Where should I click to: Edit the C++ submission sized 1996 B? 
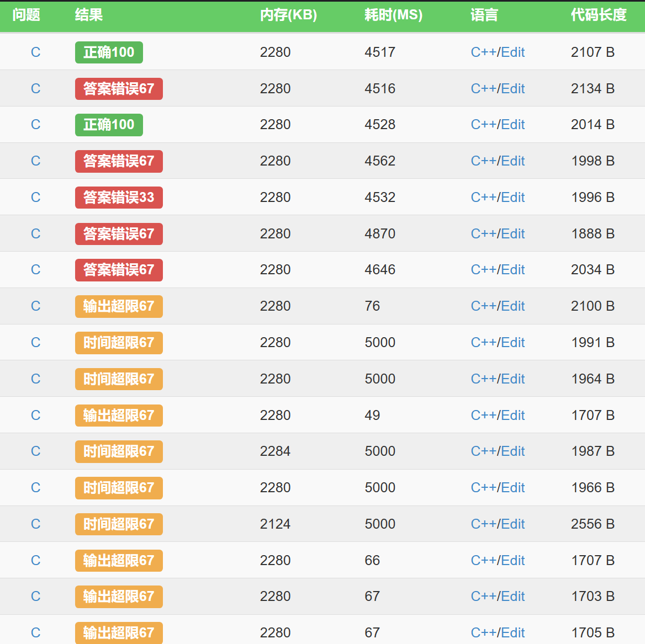tap(498, 197)
